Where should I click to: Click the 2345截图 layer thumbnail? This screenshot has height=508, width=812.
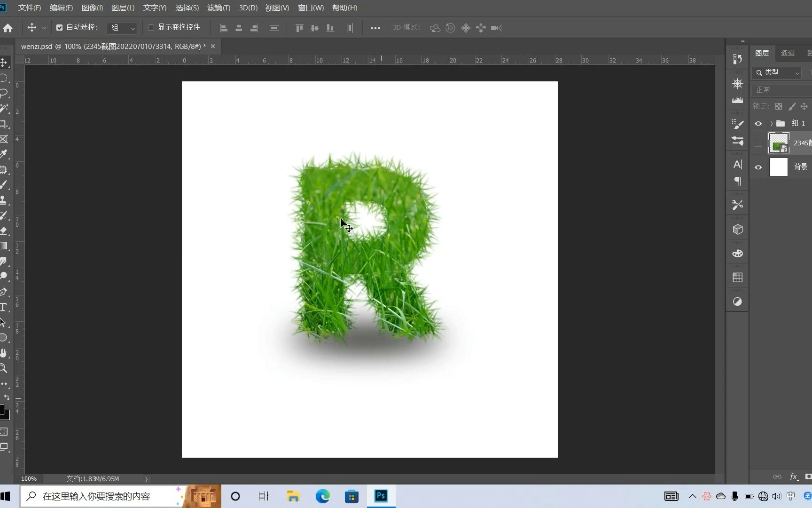778,143
